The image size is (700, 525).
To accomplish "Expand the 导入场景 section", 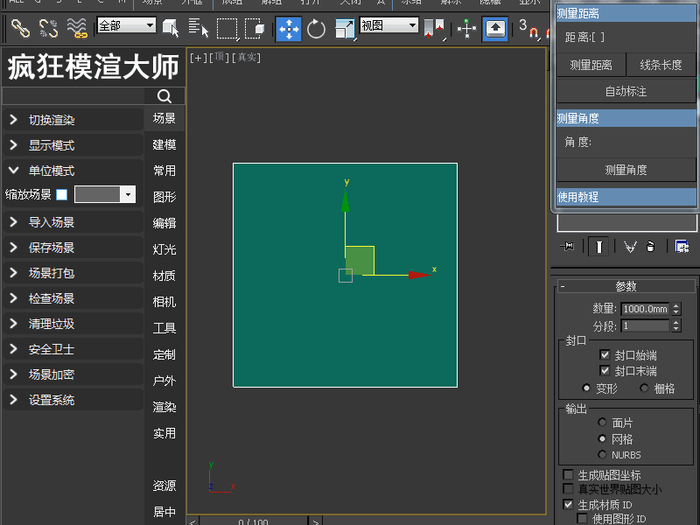I will coord(51,222).
